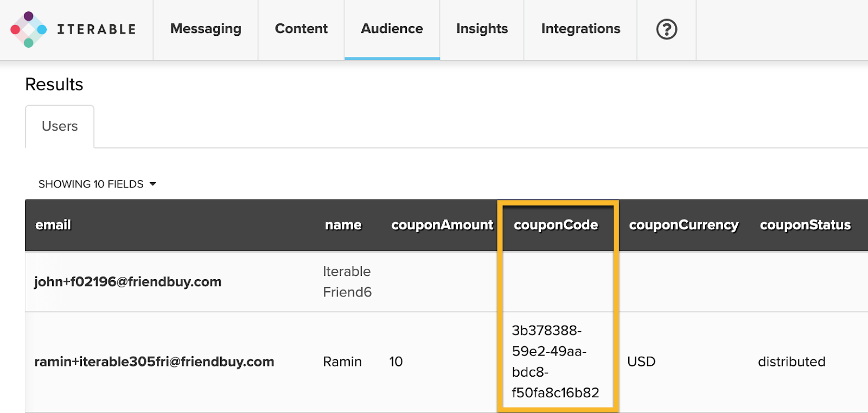868x413 pixels.
Task: Open user ramin+iterable305fri@friendbuy.com
Action: coord(154,362)
